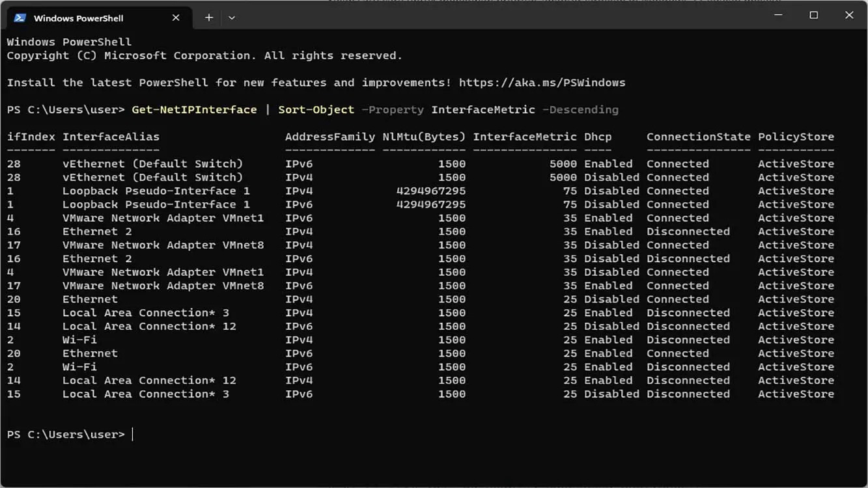The image size is (868, 488).
Task: Close the Windows PowerShell tab
Action: coord(176,18)
